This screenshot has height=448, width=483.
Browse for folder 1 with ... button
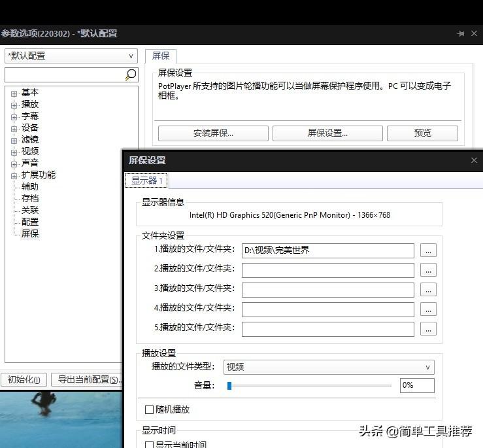coord(428,250)
